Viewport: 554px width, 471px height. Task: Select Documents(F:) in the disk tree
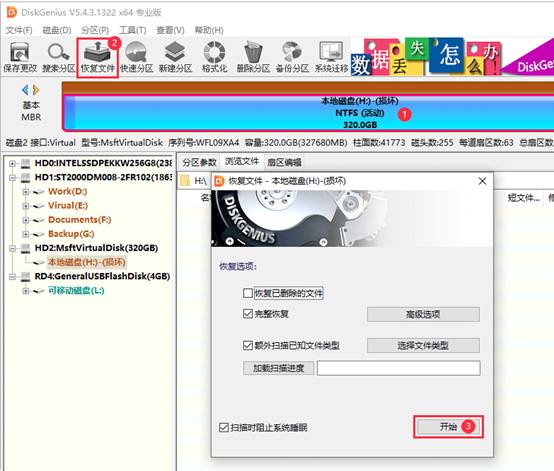tap(79, 220)
